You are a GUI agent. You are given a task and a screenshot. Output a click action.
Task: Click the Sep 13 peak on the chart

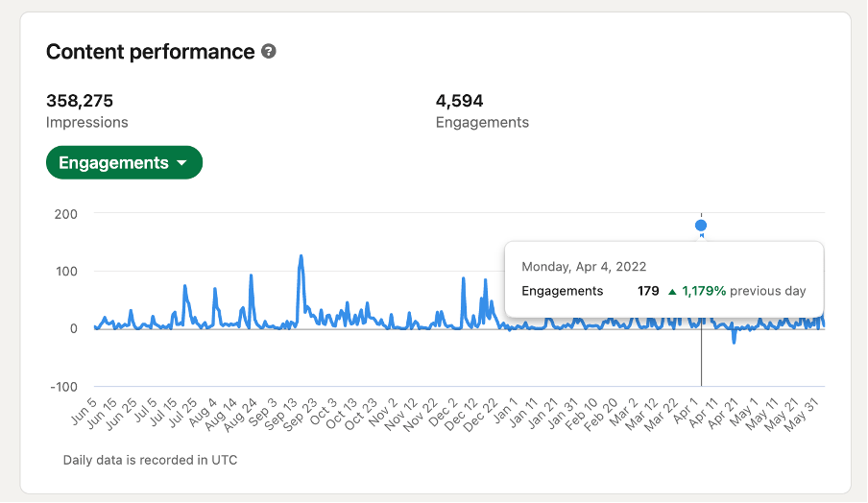pos(301,256)
